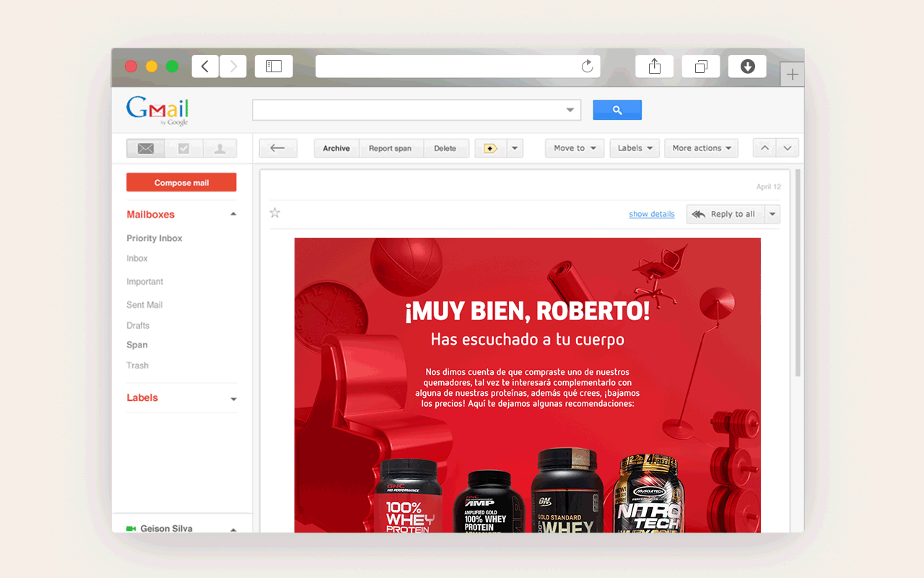Viewport: 924px width, 578px height.
Task: Expand the sidebar Labels section arrow
Action: tap(233, 399)
